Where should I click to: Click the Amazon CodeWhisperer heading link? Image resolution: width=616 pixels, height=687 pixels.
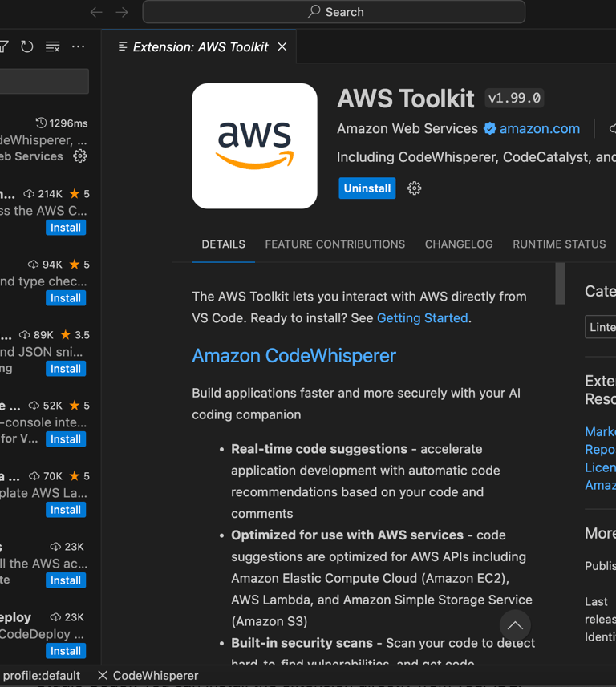[x=294, y=355]
